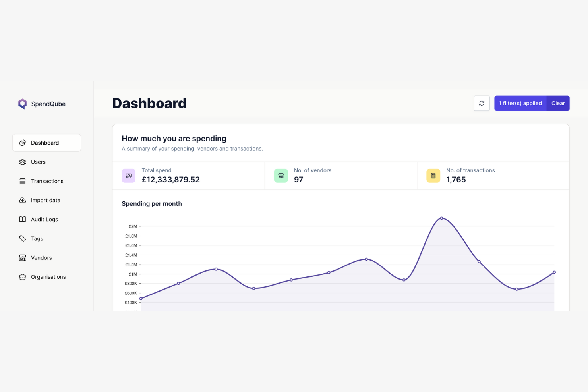Click the Vendors storefront icon
The image size is (588, 392).
click(x=23, y=258)
